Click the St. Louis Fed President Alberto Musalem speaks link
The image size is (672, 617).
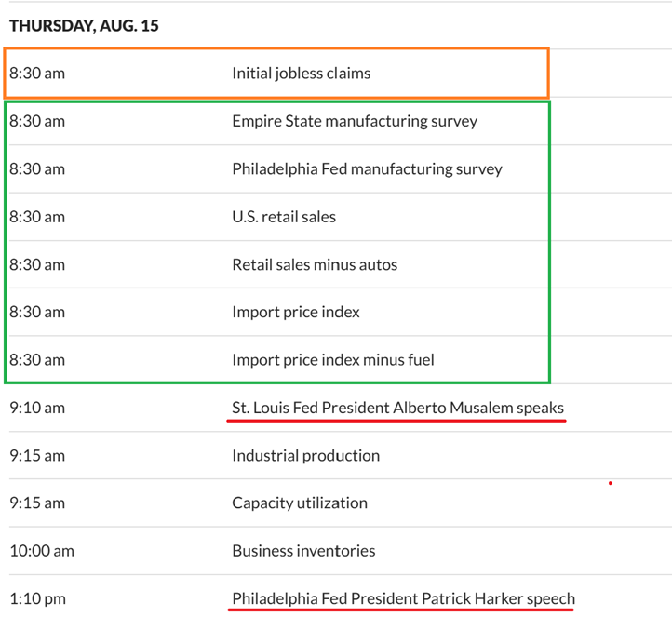pos(397,408)
